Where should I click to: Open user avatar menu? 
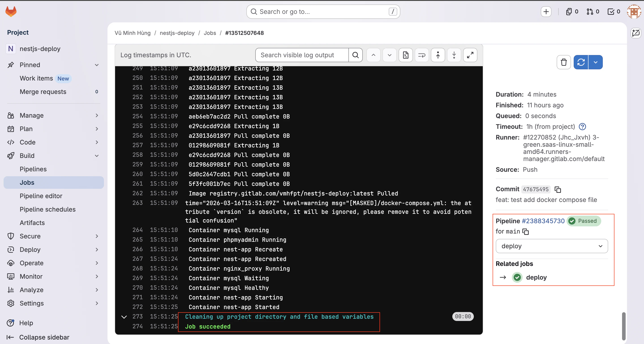[x=634, y=11]
